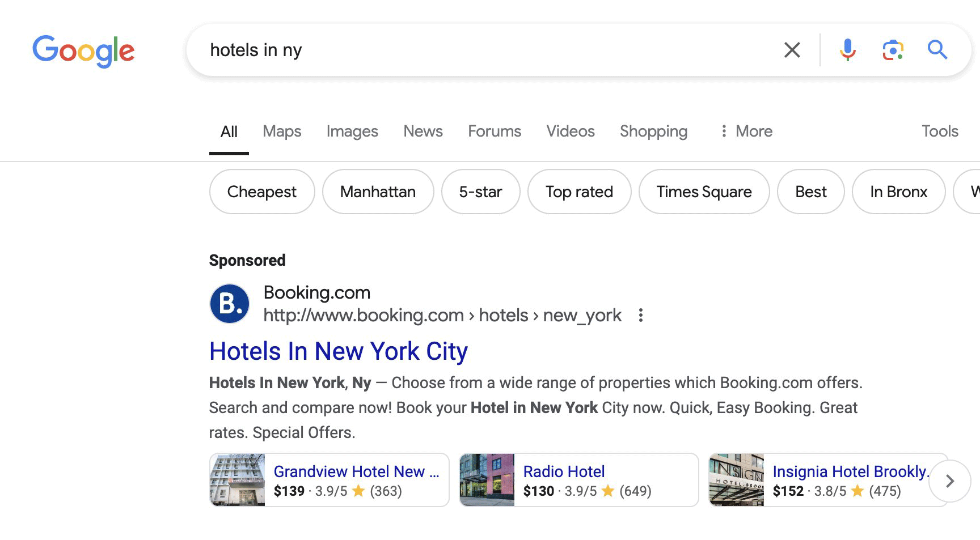
Task: Expand the More search categories menu
Action: click(x=746, y=131)
